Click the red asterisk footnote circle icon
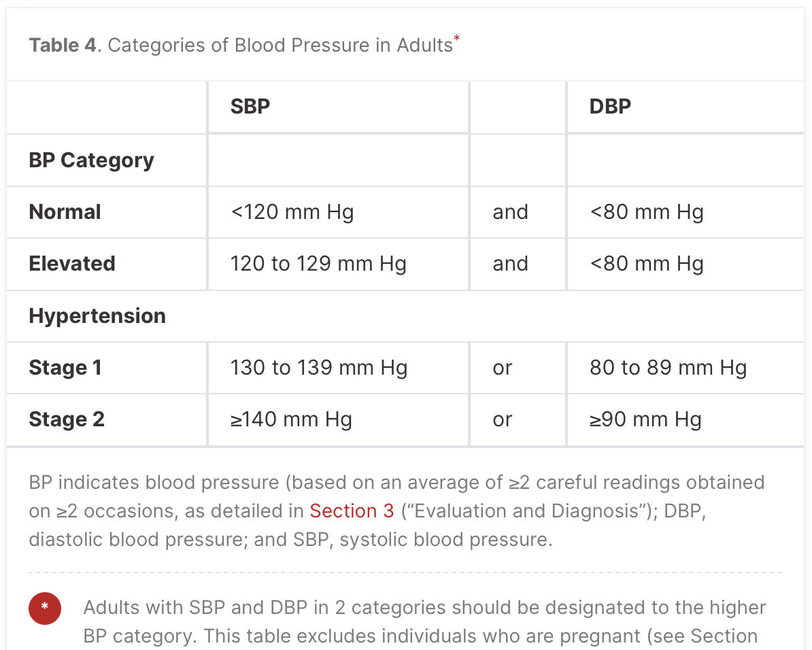The width and height of the screenshot is (812, 650). [x=44, y=608]
